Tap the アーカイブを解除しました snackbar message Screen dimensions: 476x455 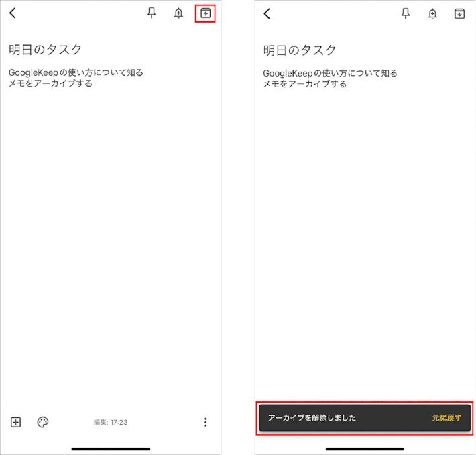point(312,418)
